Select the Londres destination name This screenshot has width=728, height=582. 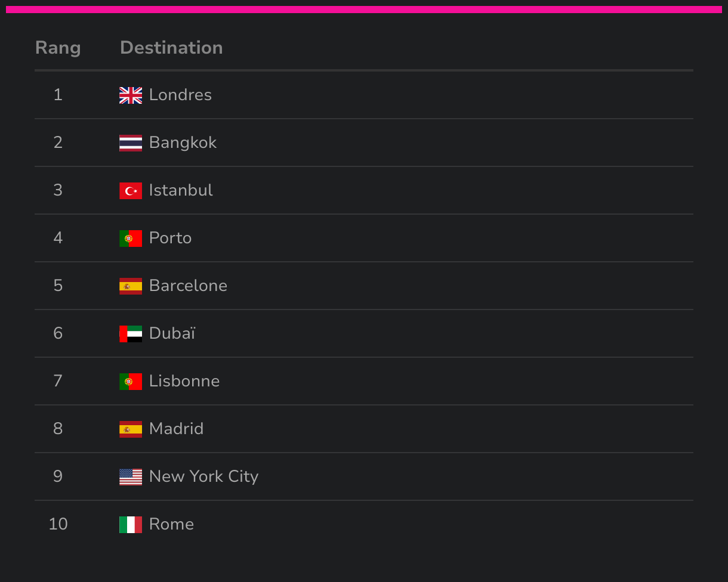tap(180, 95)
